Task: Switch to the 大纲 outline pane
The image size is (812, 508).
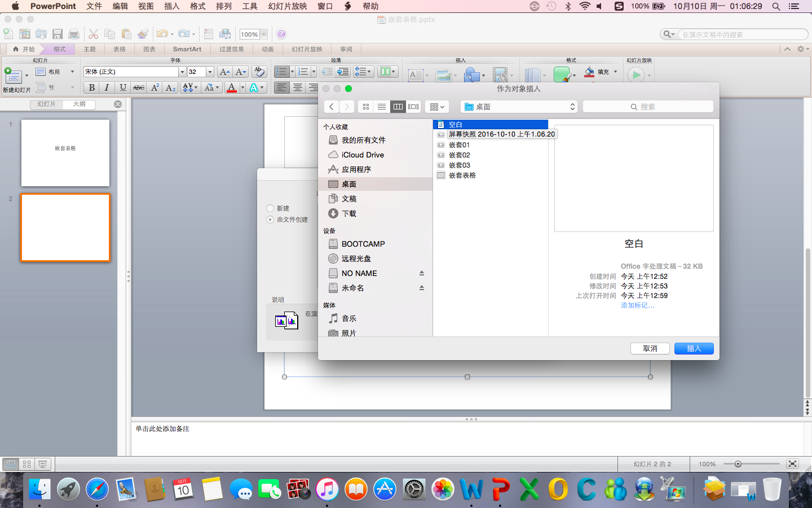Action: (x=79, y=104)
